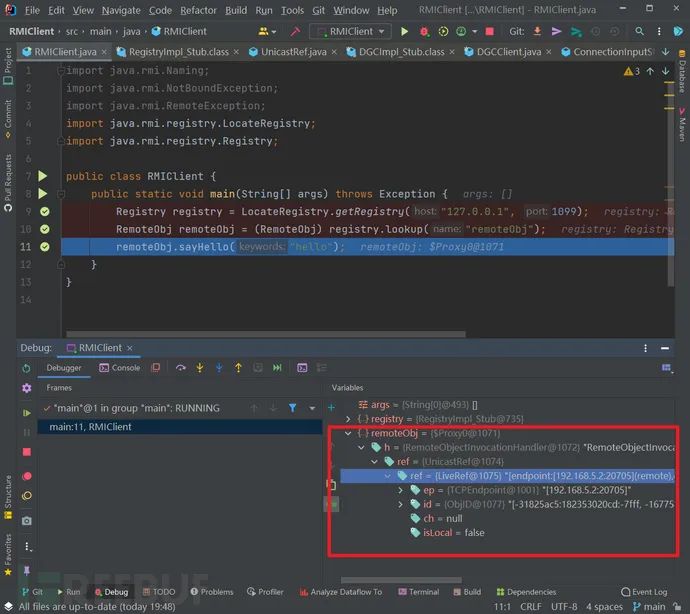
Task: Step into the method call
Action: pos(200,368)
